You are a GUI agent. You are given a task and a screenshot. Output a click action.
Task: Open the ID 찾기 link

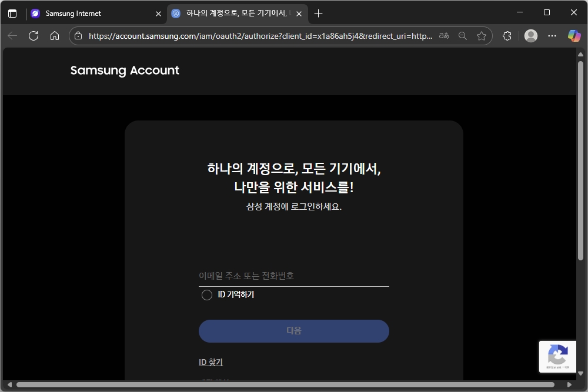click(211, 362)
